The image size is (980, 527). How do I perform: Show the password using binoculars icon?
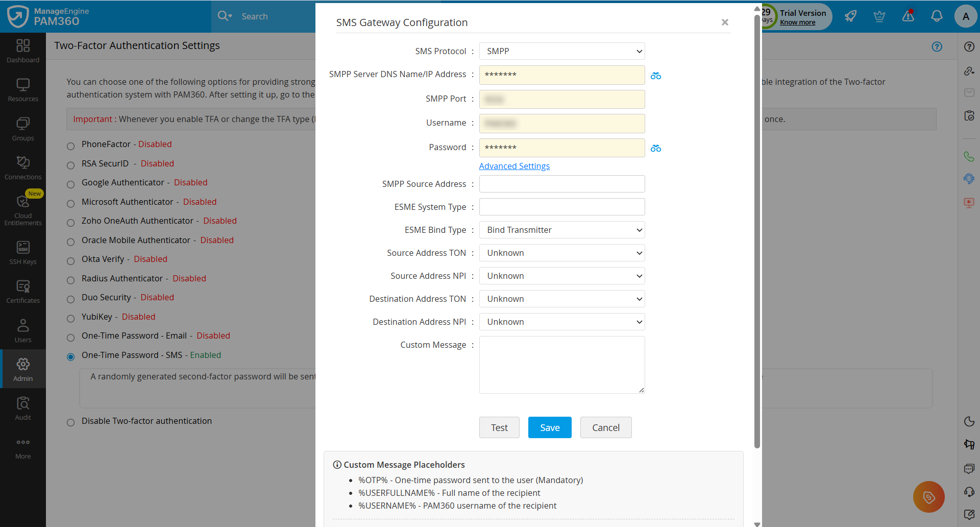656,148
